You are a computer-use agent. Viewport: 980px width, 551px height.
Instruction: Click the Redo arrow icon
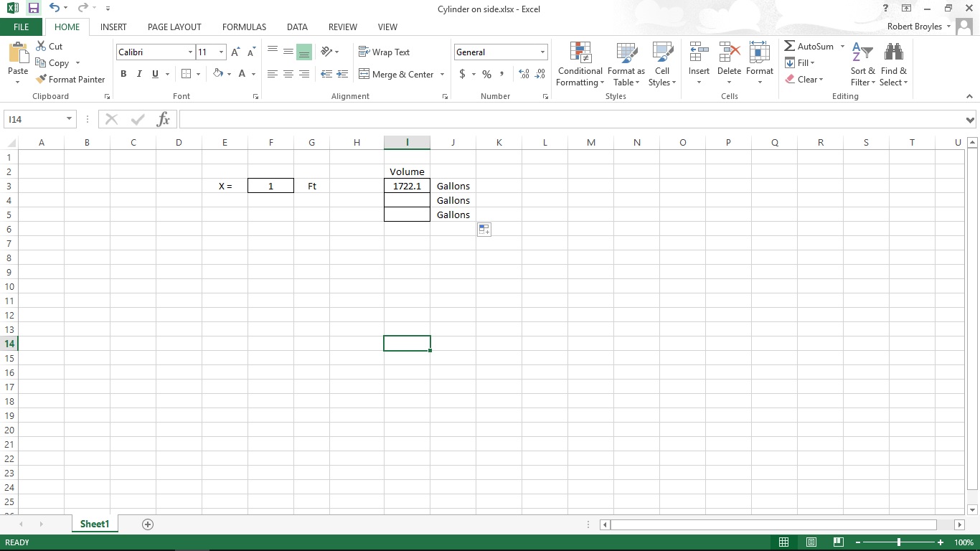coord(83,9)
